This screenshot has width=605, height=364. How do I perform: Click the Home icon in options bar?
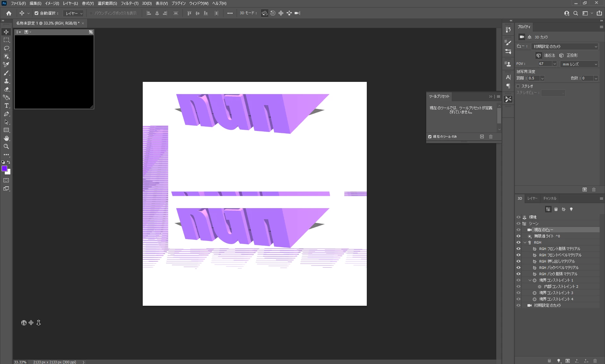pyautogui.click(x=9, y=13)
